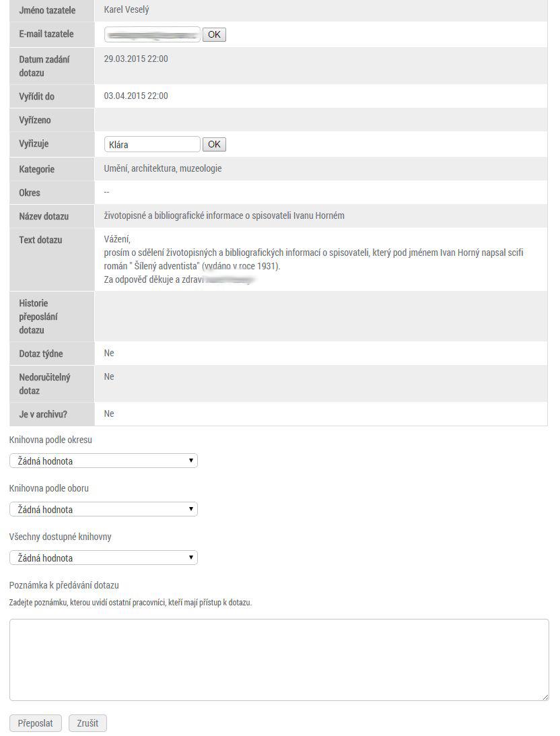Click the category Umění, architektura, muzeologie
560x736 pixels.
(x=163, y=168)
